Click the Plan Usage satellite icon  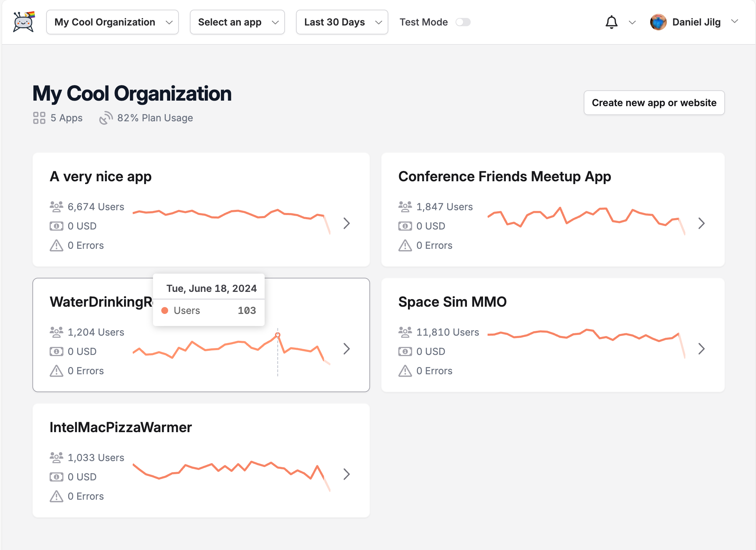(106, 118)
